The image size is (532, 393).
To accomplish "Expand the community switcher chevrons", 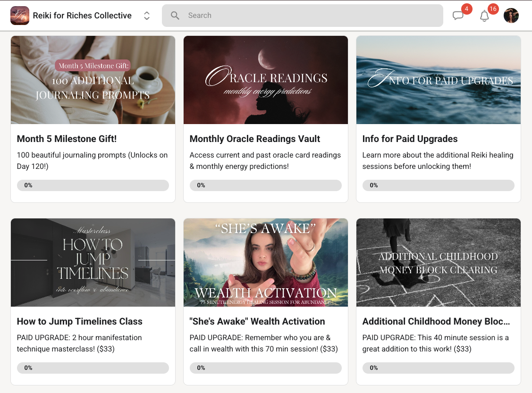I will [x=146, y=16].
